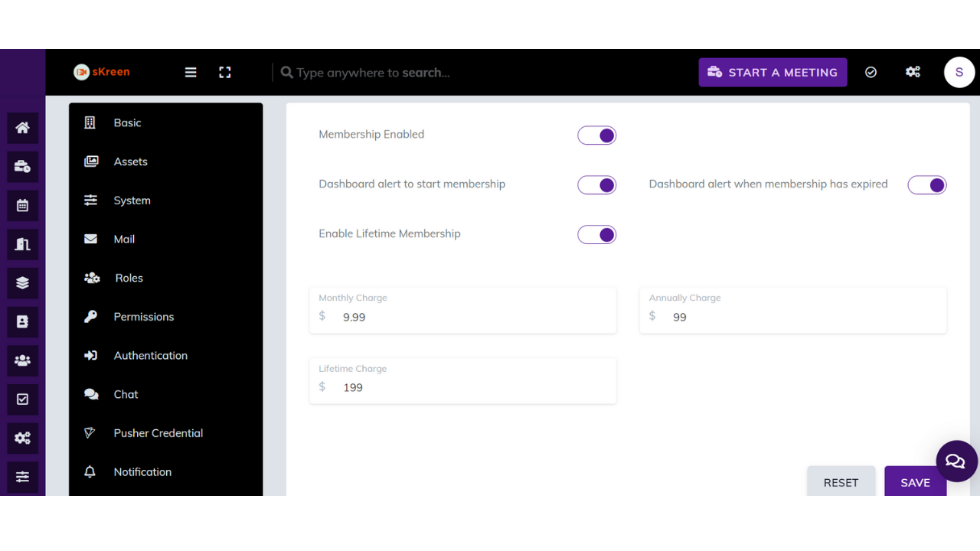Viewport: 980px width, 551px height.
Task: Select Authentication in settings menu
Action: [x=165, y=355]
